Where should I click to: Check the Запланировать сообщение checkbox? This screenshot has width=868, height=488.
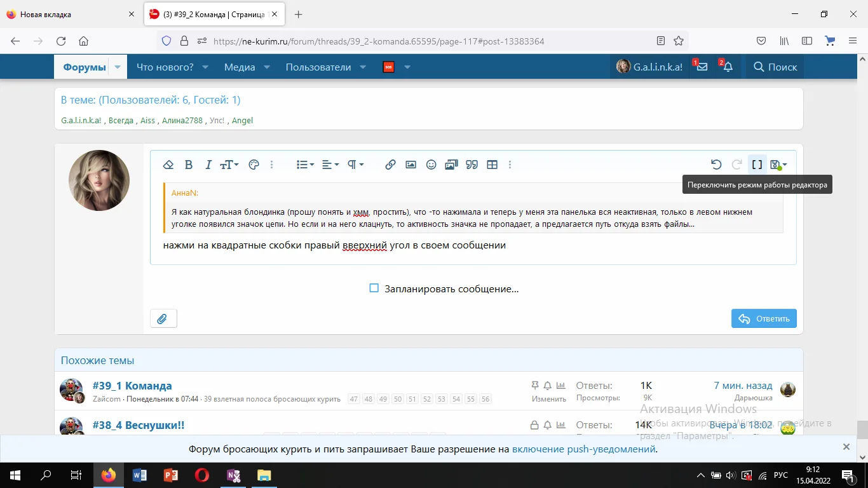tap(374, 288)
